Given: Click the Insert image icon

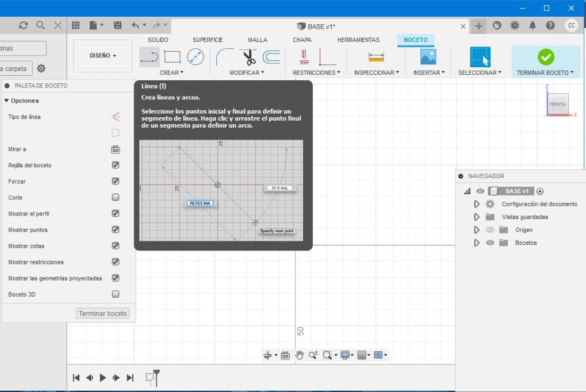Looking at the screenshot, I should 428,57.
